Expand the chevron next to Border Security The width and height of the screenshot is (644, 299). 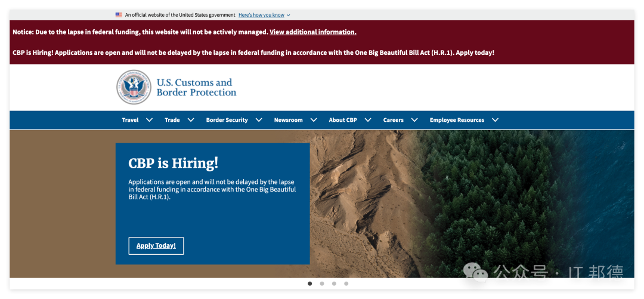[259, 120]
